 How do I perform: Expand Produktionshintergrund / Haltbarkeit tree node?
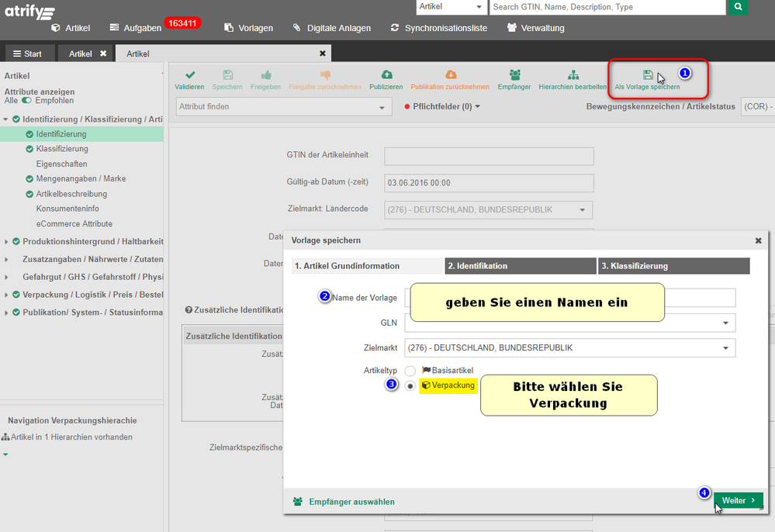[6, 241]
